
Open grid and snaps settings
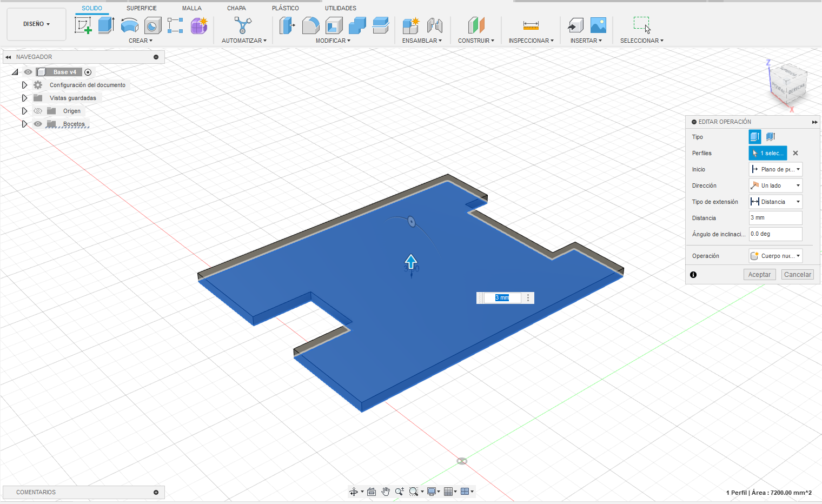point(448,492)
